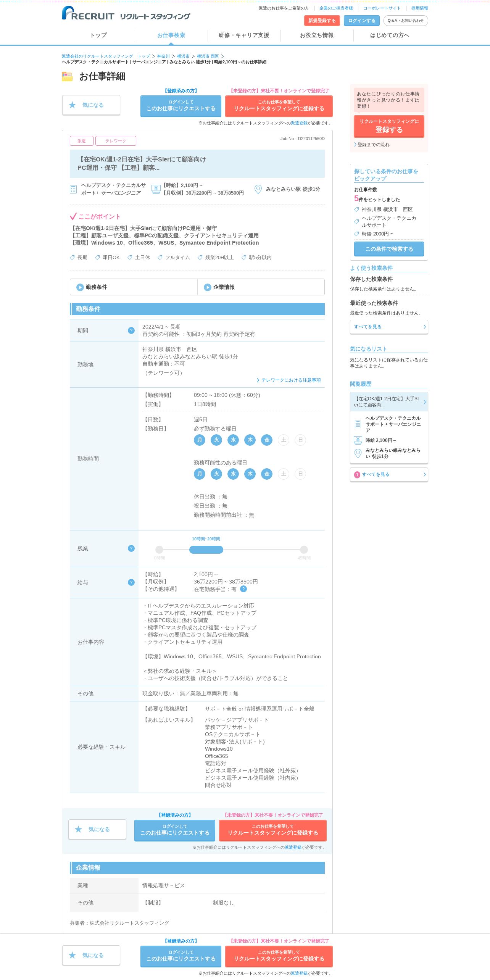Click the Recruit Staffing logo
Viewport: 490px width, 980px height.
coord(126,13)
